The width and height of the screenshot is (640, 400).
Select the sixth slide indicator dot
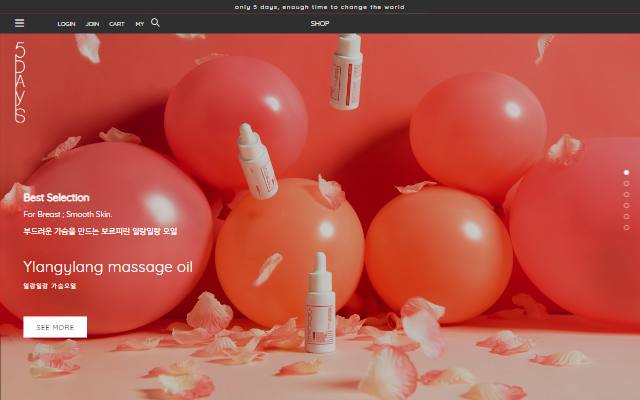click(627, 227)
